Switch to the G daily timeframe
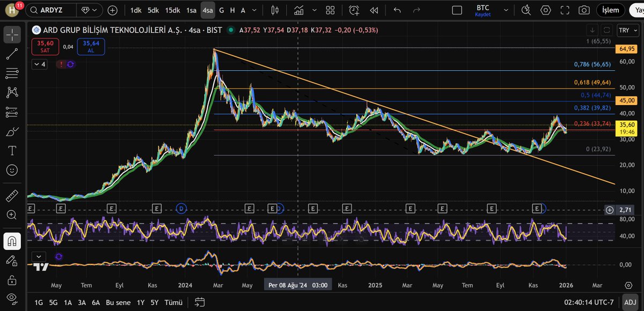 (222, 10)
